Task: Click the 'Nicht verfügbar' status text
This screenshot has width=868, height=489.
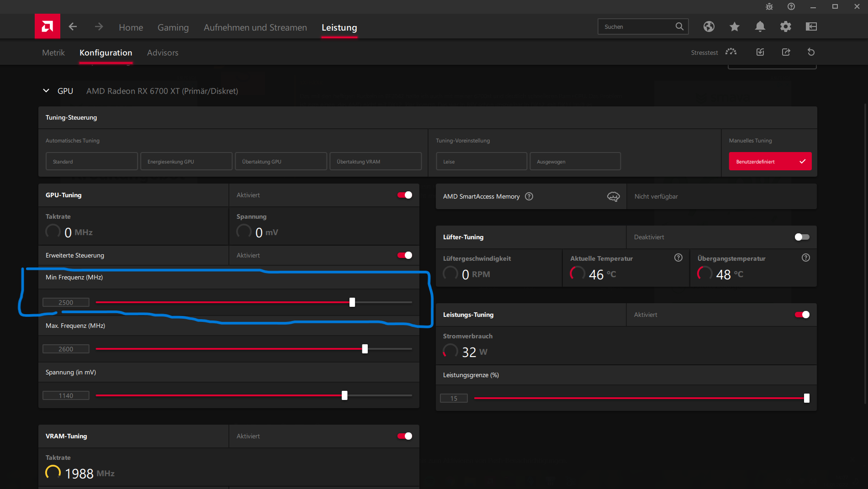Action: coord(656,196)
